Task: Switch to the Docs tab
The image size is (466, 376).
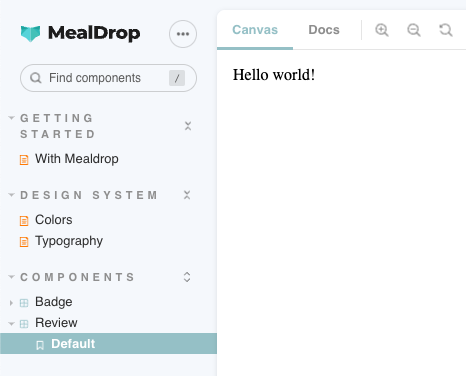Action: pyautogui.click(x=324, y=30)
